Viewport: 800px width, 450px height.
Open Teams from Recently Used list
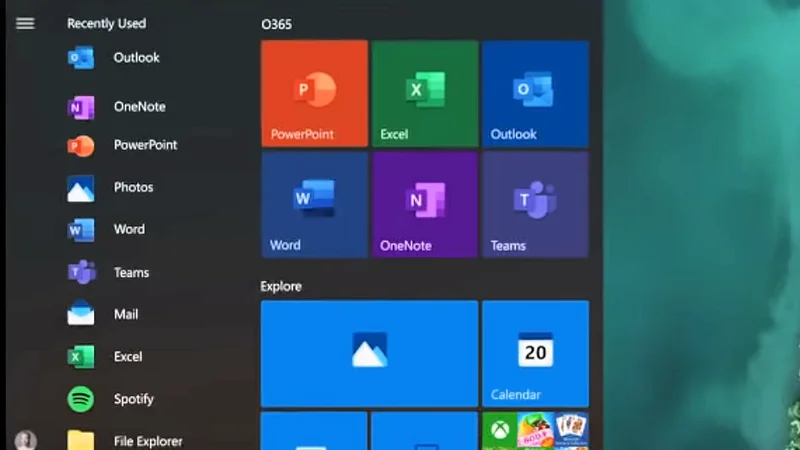pyautogui.click(x=108, y=272)
